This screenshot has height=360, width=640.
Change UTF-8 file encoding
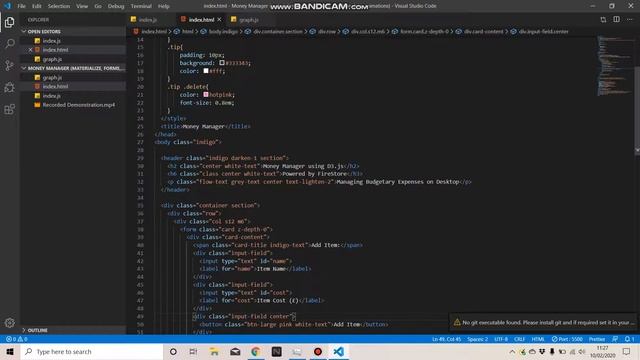click(x=501, y=339)
